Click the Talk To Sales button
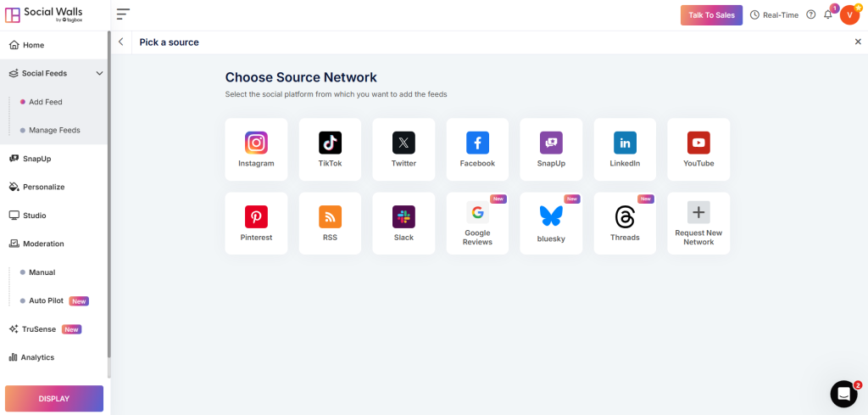Image resolution: width=868 pixels, height=415 pixels. (711, 15)
